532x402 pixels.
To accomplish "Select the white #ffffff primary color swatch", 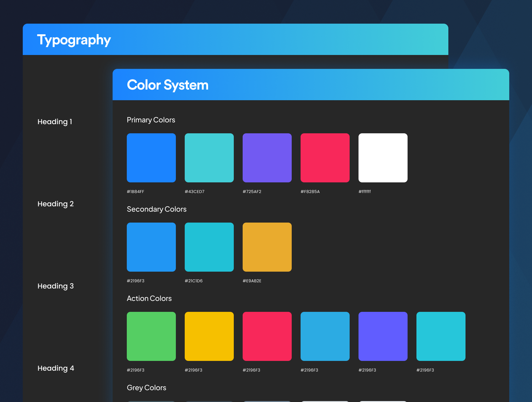I will [x=383, y=158].
